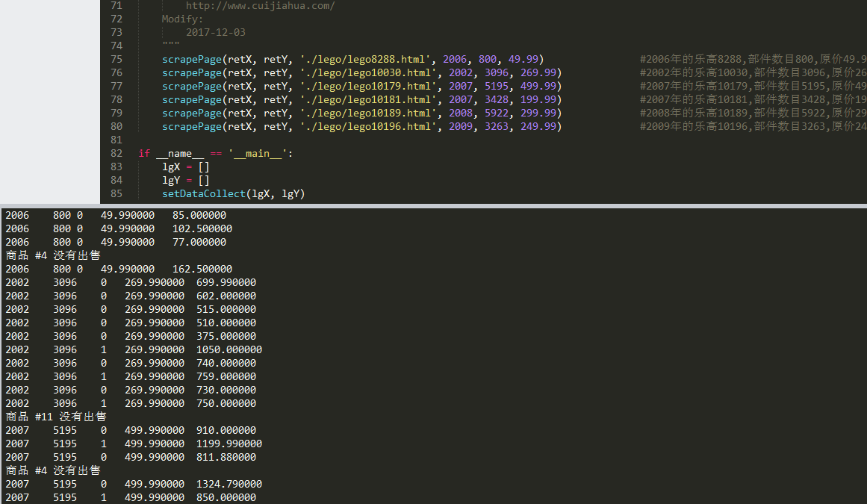This screenshot has width=867, height=504.
Task: Click output value 85.000000 in the console
Action: coord(199,215)
